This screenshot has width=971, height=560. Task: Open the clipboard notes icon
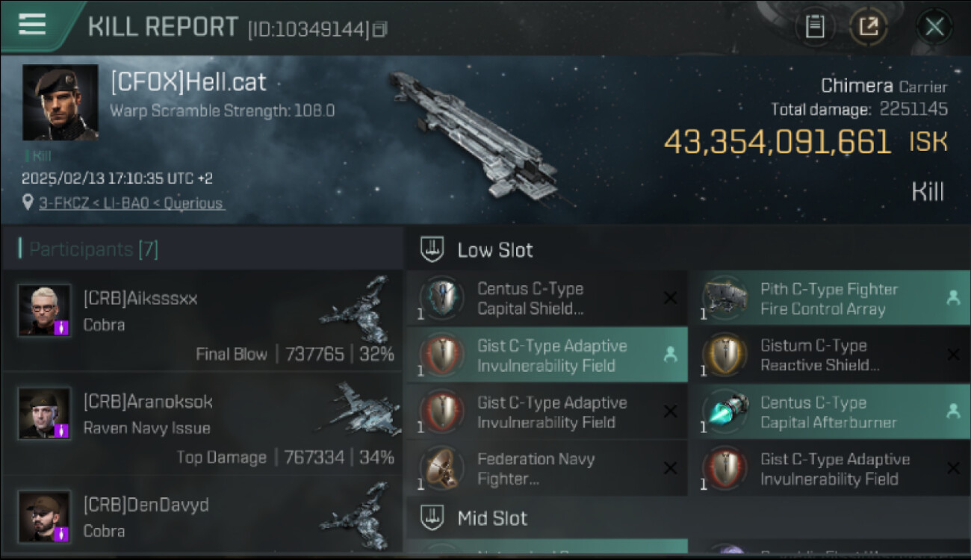815,28
